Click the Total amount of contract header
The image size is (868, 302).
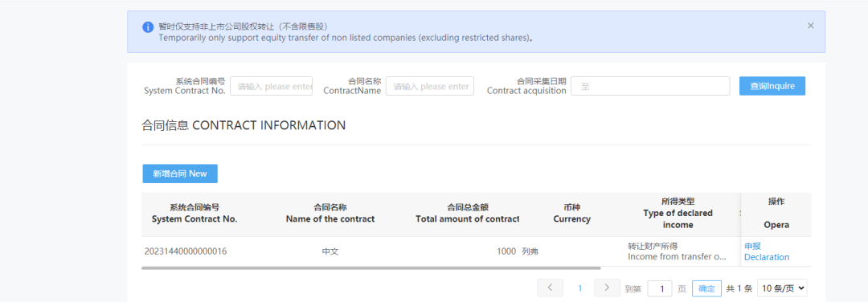(468, 214)
